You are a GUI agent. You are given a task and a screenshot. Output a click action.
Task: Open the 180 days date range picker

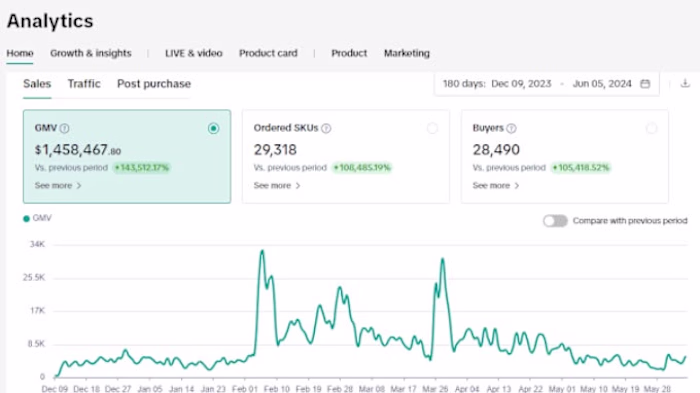pos(546,84)
